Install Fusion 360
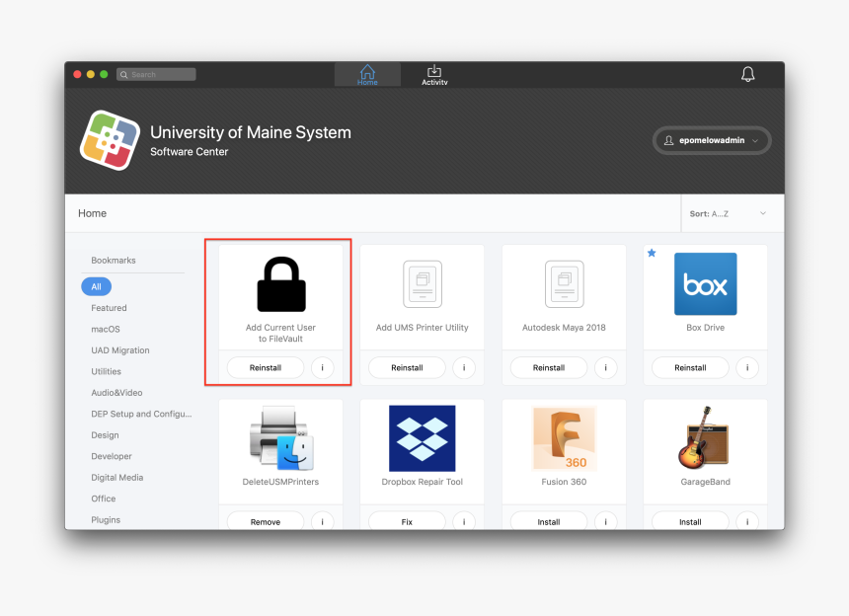Image resolution: width=849 pixels, height=616 pixels. click(549, 520)
